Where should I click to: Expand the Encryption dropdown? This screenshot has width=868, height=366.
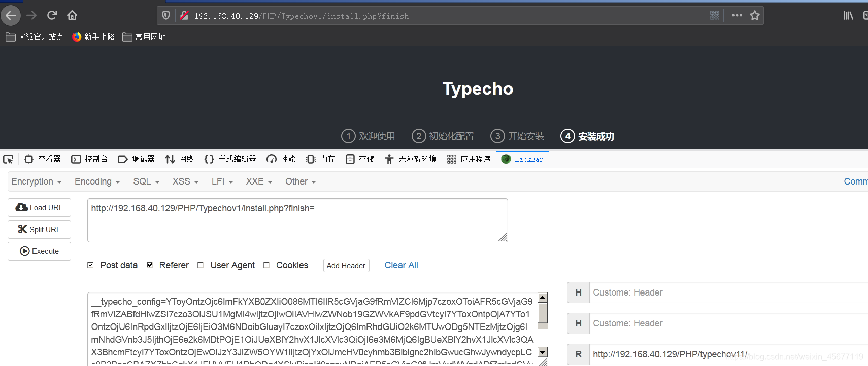37,181
